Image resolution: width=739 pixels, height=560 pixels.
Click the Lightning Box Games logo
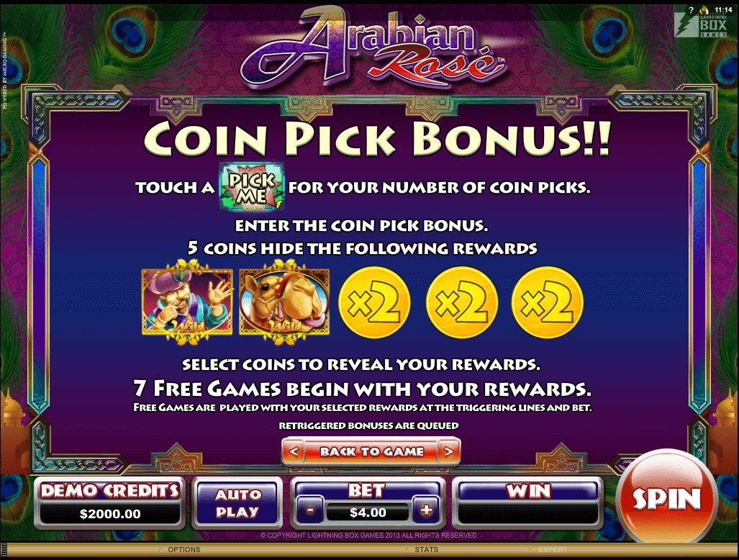702,25
